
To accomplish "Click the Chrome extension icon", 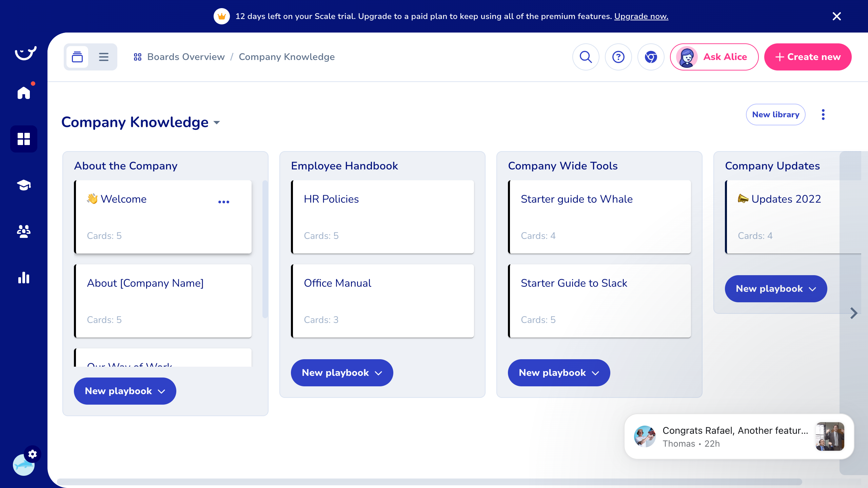I will (x=651, y=57).
